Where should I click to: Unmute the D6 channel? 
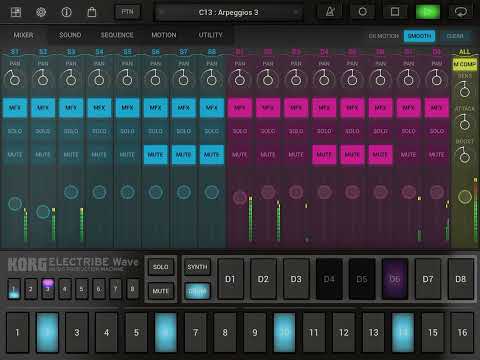[x=380, y=155]
